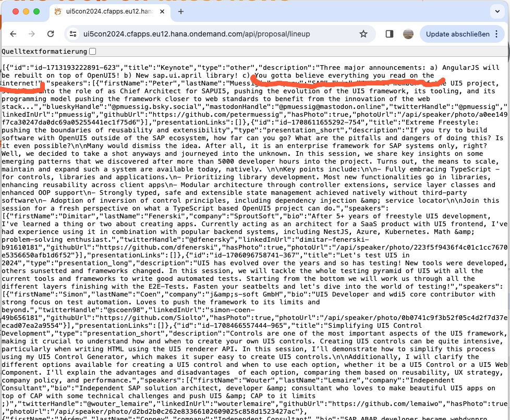Reload the current page
This screenshot has width=510, height=420.
51,34
